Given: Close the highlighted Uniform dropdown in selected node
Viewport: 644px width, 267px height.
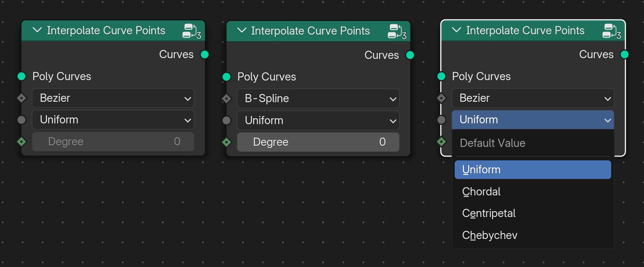Looking at the screenshot, I should click(533, 120).
